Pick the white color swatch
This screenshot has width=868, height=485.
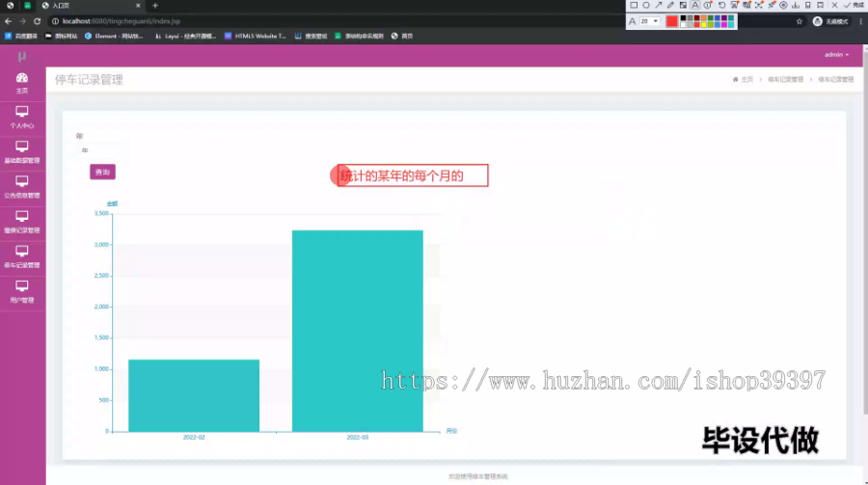click(683, 24)
